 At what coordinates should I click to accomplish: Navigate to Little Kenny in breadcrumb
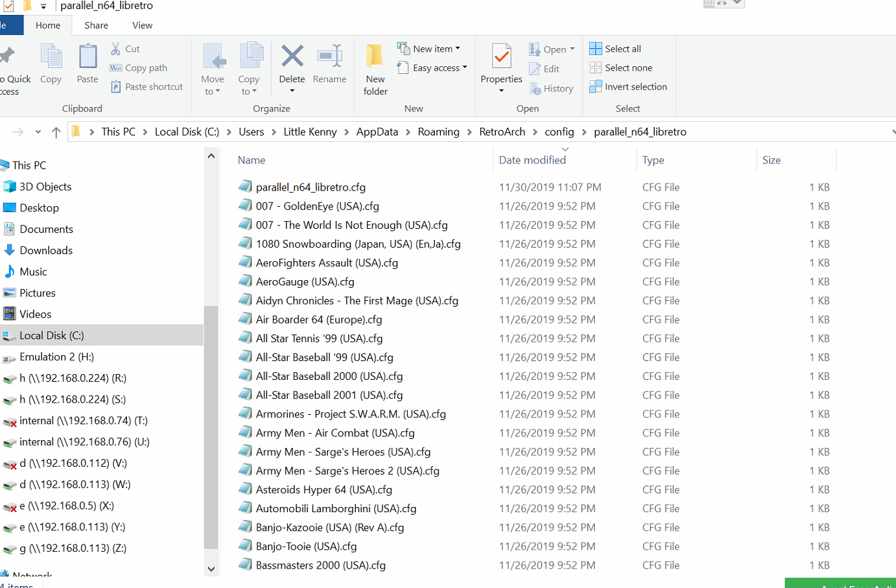(310, 132)
